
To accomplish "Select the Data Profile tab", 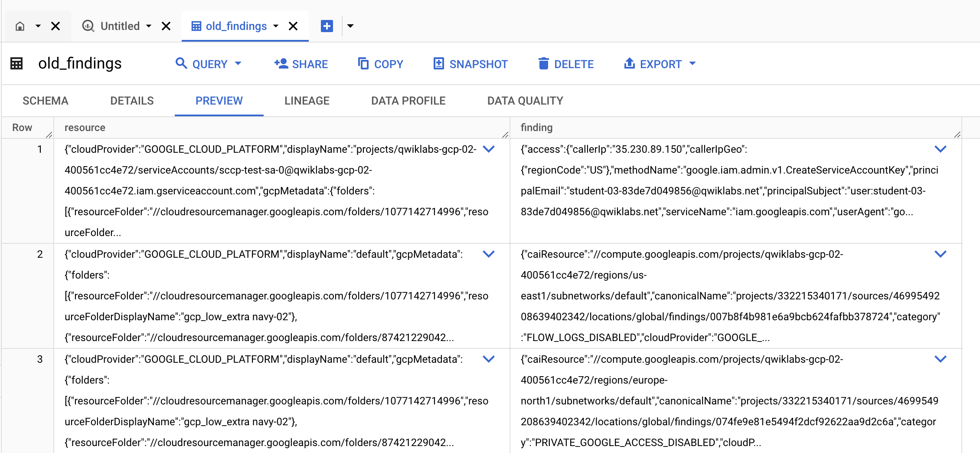I will click(408, 101).
